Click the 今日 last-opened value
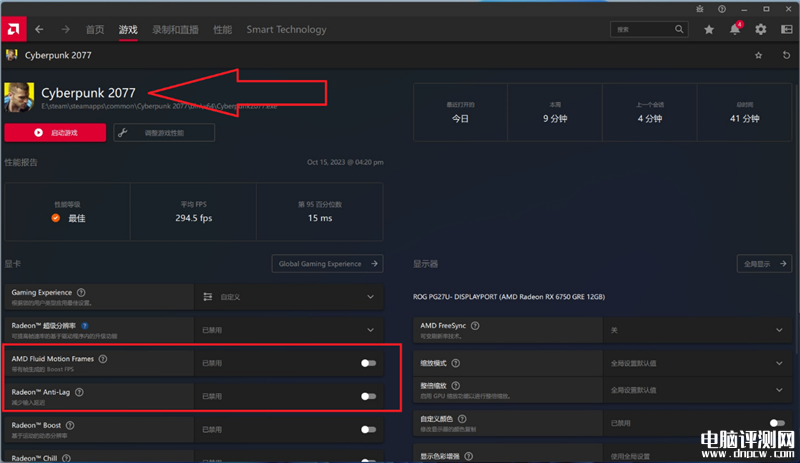 460,118
